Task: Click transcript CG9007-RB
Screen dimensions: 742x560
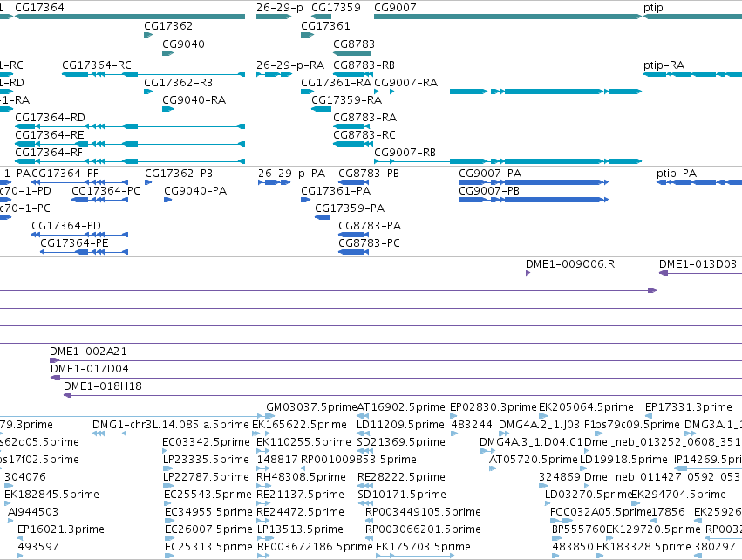Action: 405,153
